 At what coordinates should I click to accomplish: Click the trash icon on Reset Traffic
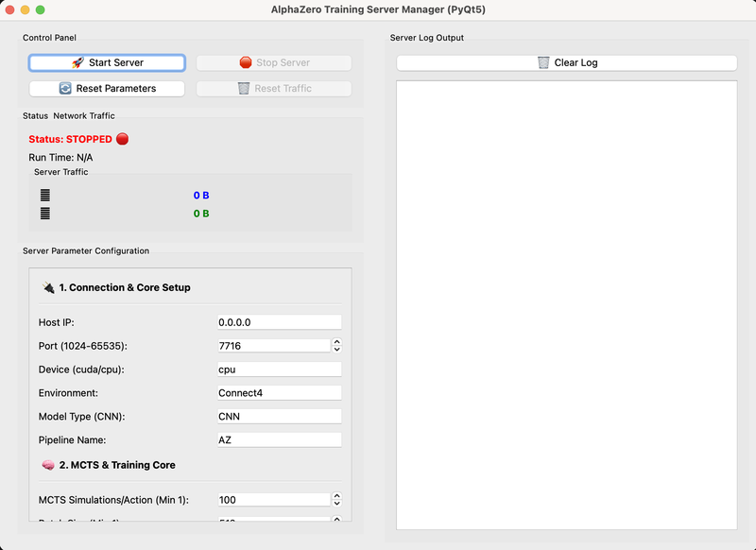tap(244, 89)
